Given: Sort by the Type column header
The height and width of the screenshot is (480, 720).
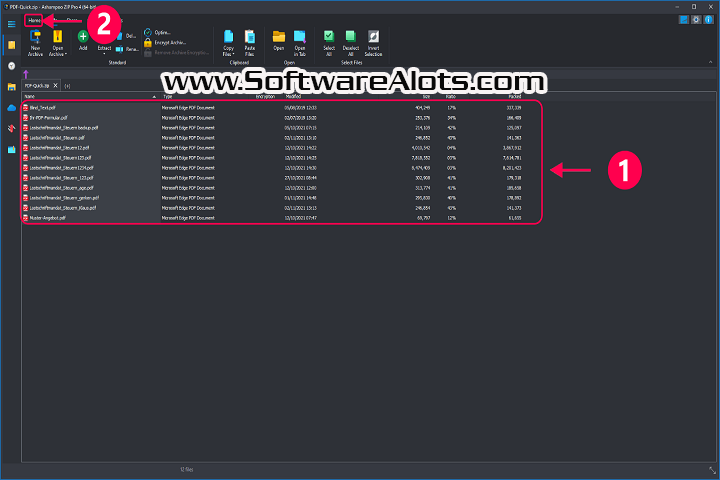Looking at the screenshot, I should pyautogui.click(x=168, y=96).
